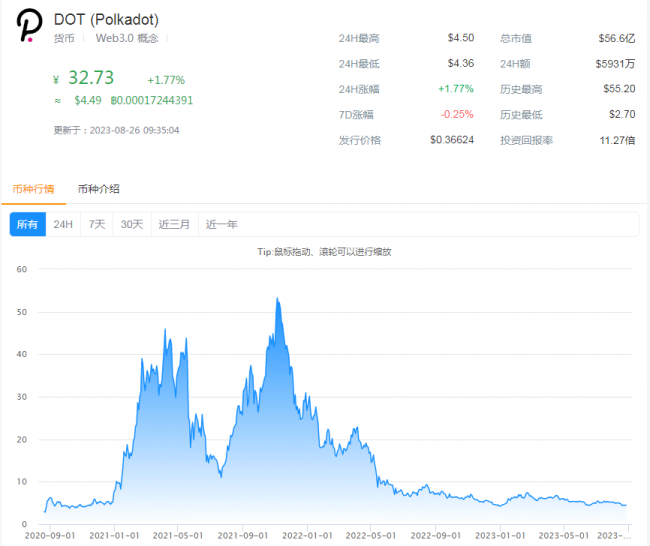
Task: Click the 投资回报率 11.27倍 value
Action: point(618,141)
